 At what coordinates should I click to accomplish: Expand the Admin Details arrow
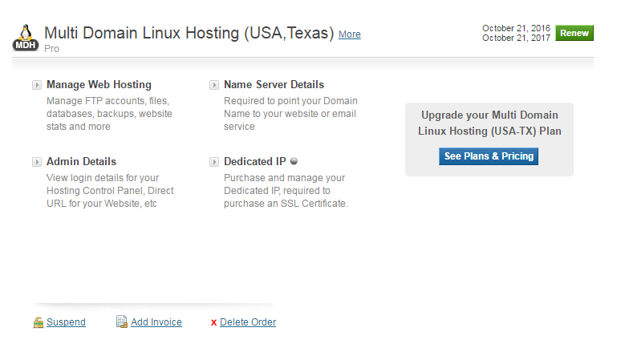(x=37, y=162)
